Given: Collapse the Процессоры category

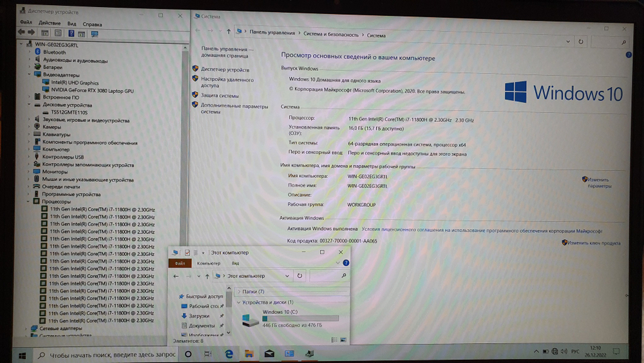Looking at the screenshot, I should click(28, 201).
